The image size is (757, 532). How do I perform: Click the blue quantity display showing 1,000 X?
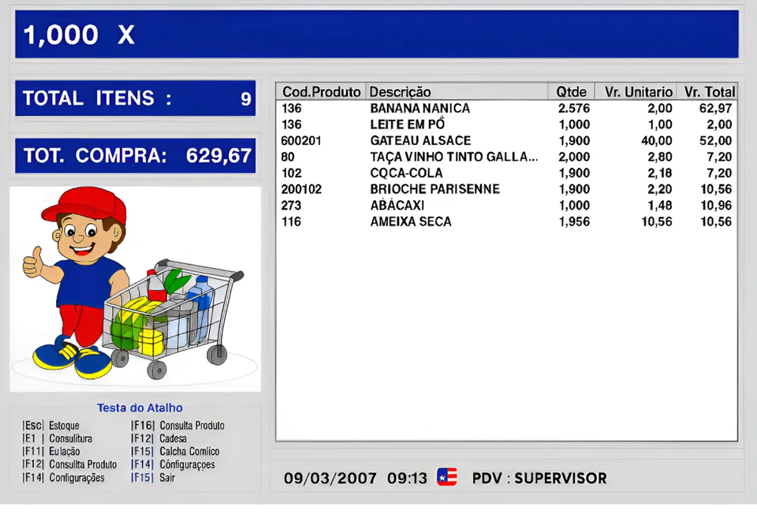click(377, 34)
